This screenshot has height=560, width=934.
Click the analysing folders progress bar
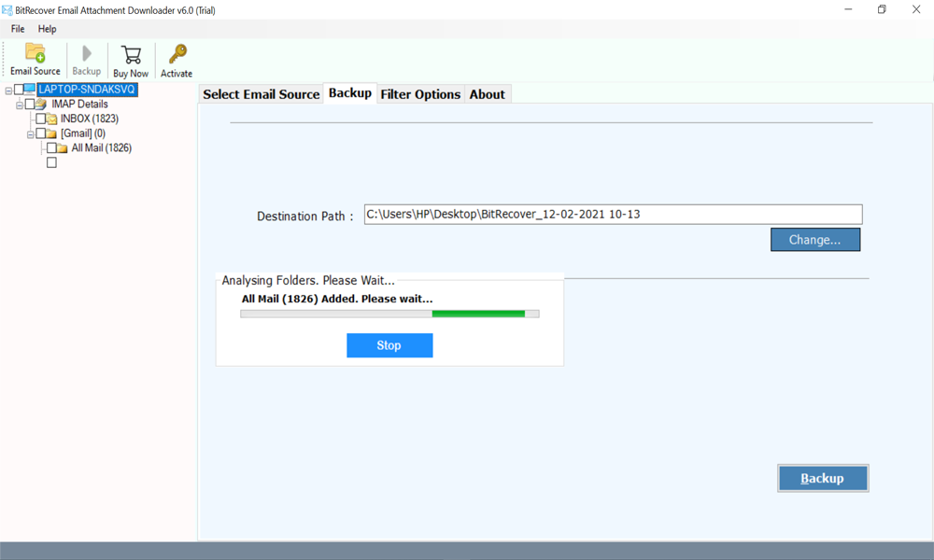[x=389, y=314]
